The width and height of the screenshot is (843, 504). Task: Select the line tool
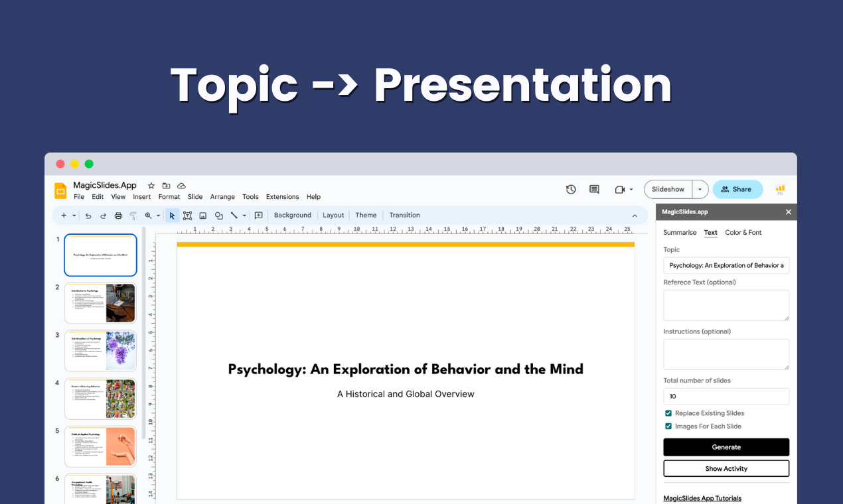(x=234, y=216)
